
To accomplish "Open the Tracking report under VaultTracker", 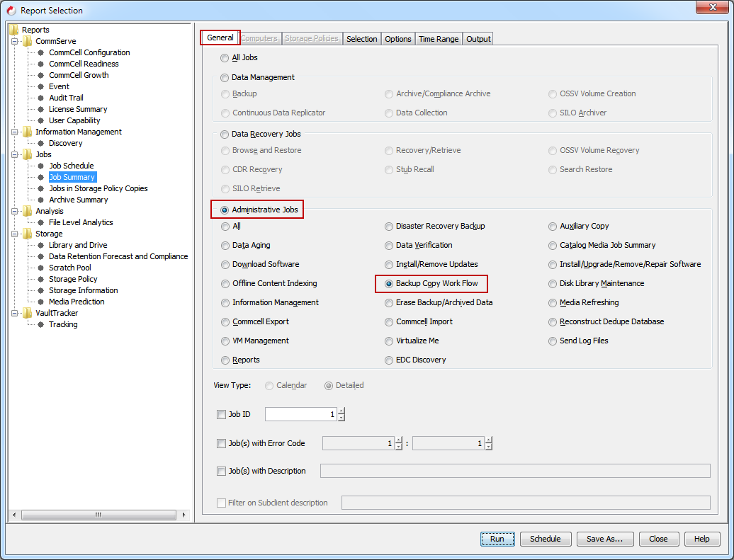I will tap(62, 324).
